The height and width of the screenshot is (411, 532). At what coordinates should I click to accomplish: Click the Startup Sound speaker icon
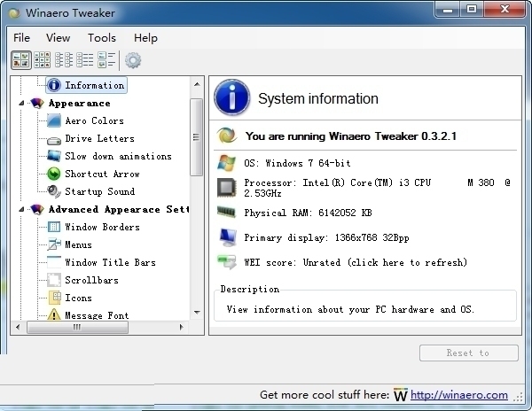click(54, 191)
